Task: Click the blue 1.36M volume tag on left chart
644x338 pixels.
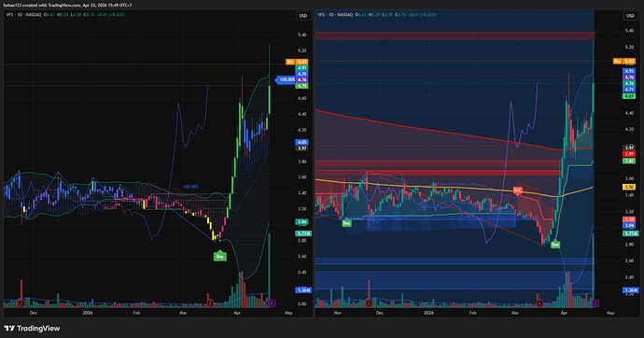Action: point(303,290)
